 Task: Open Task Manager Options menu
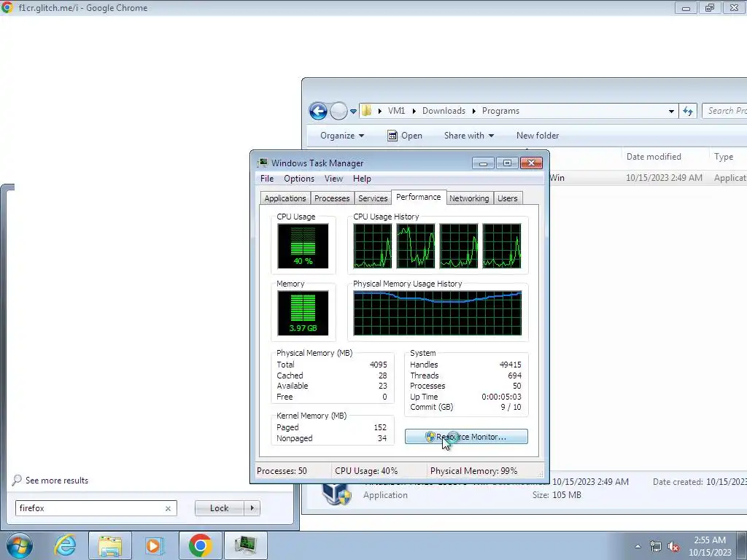298,179
